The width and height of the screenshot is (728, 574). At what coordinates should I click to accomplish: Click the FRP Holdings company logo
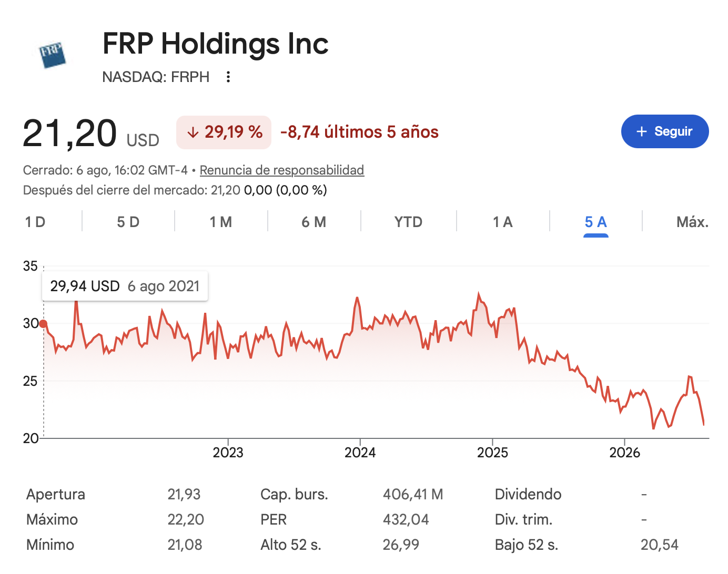point(53,55)
